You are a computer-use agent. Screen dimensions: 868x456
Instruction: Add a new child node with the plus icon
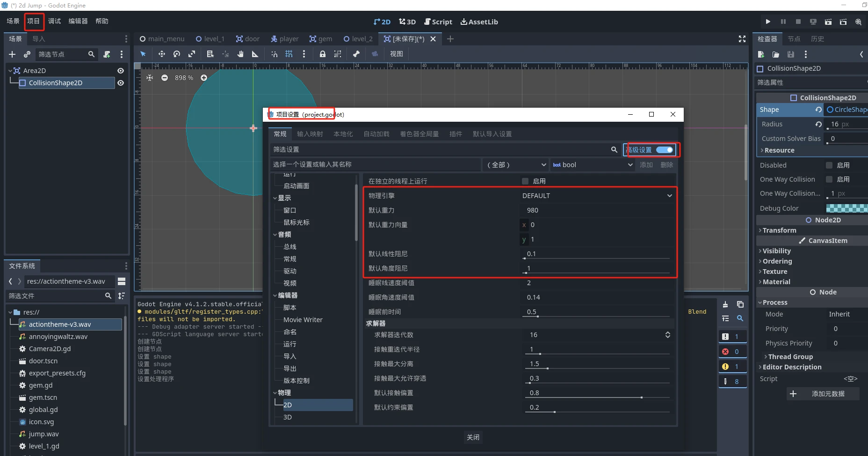(12, 54)
